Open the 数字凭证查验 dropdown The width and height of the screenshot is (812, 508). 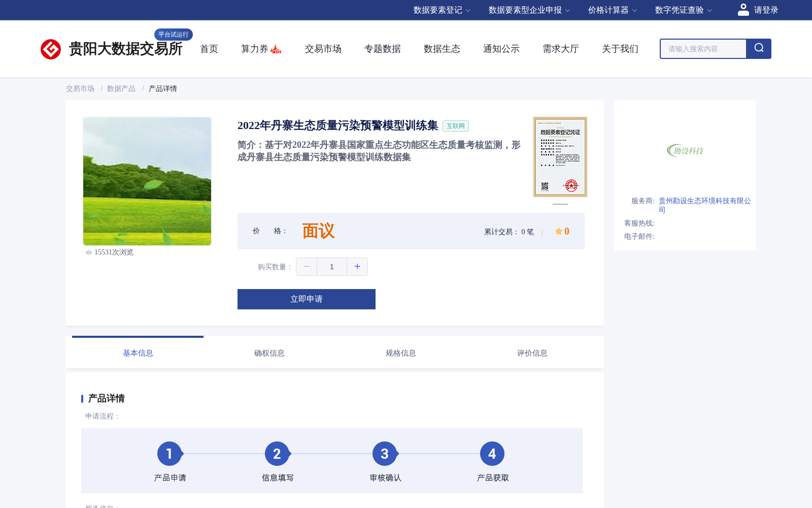tap(684, 10)
